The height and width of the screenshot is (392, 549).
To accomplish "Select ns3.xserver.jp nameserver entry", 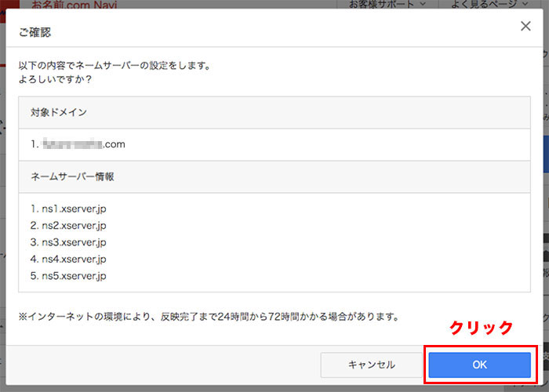I will pos(68,242).
